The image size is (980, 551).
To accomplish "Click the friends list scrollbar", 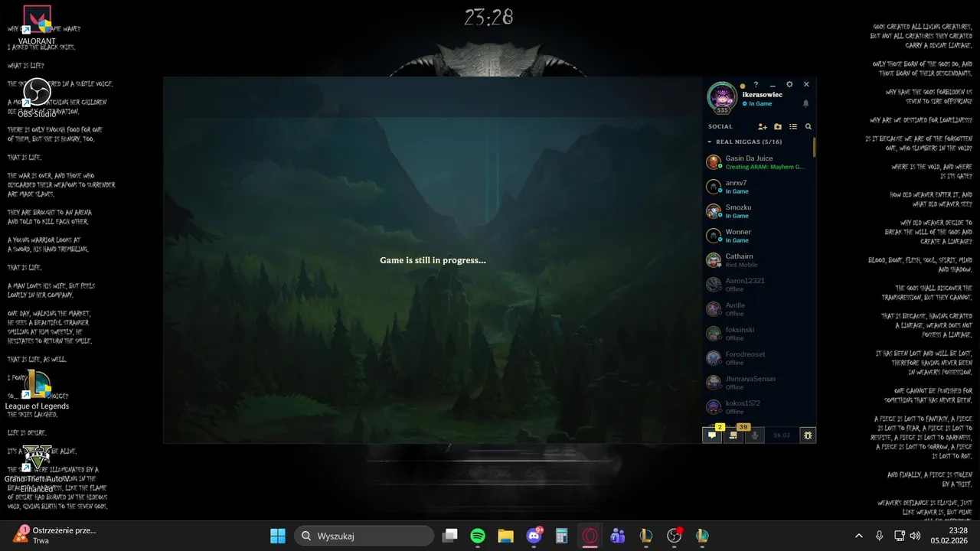I will pyautogui.click(x=815, y=147).
